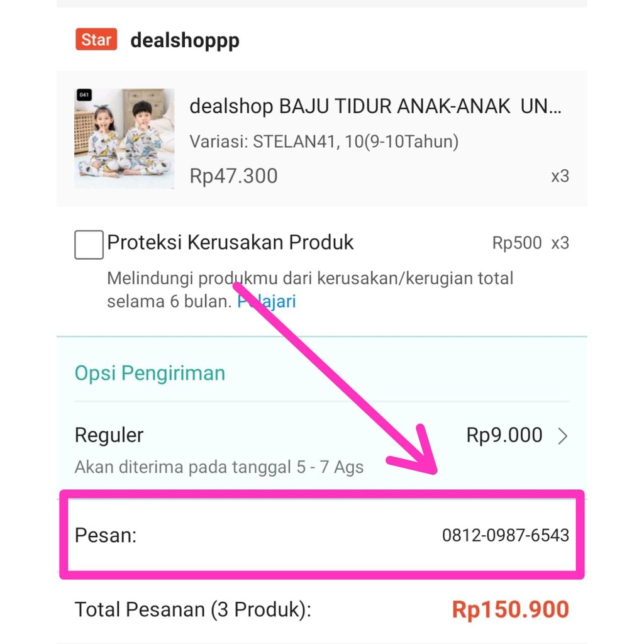Click the Rp47.300 product price
644x644 pixels.
(233, 176)
